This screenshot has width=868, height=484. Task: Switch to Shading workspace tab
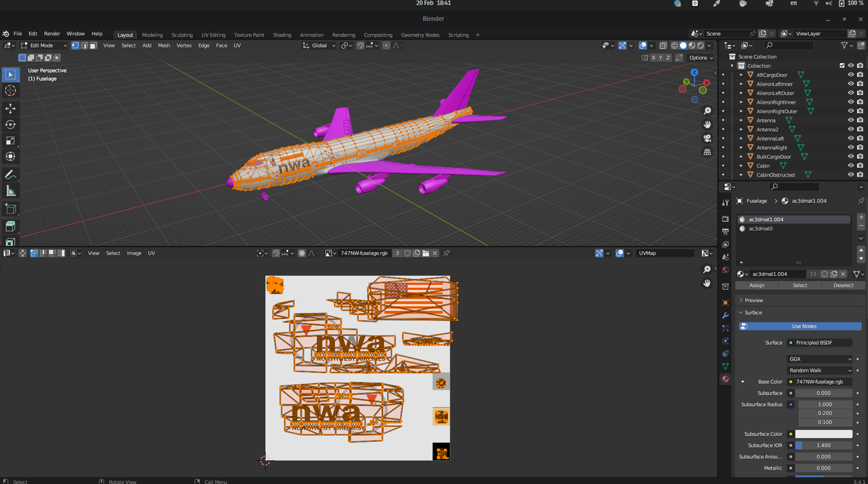click(x=282, y=35)
